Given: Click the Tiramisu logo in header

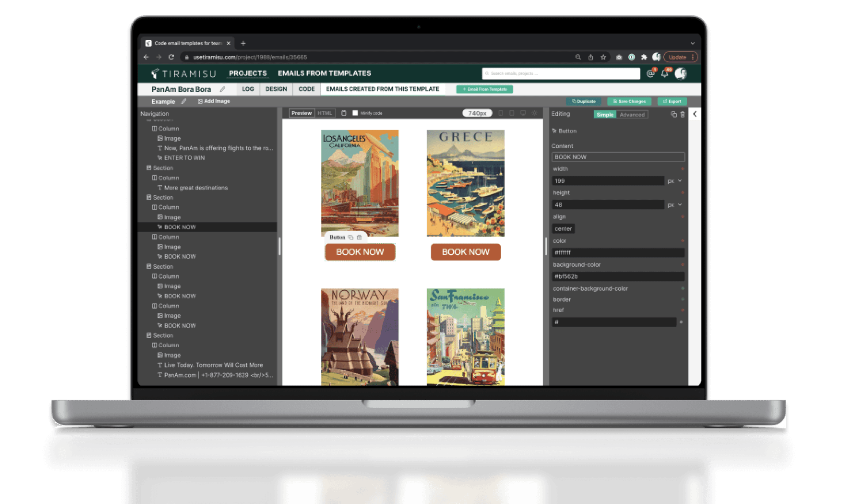Looking at the screenshot, I should click(184, 73).
